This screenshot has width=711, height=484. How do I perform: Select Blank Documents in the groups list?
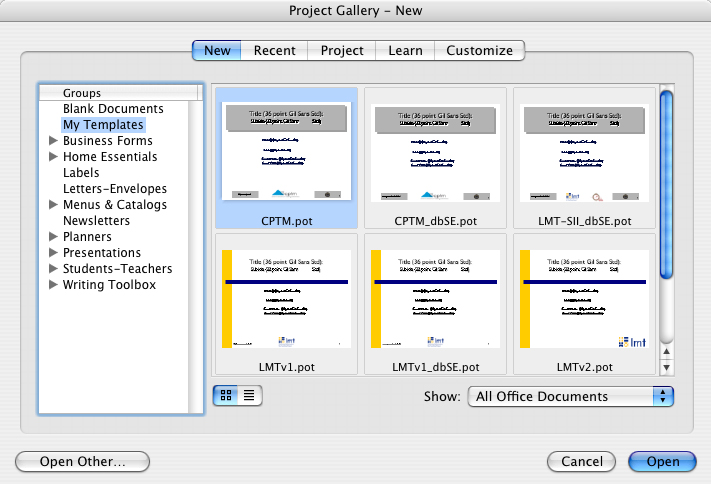click(113, 109)
